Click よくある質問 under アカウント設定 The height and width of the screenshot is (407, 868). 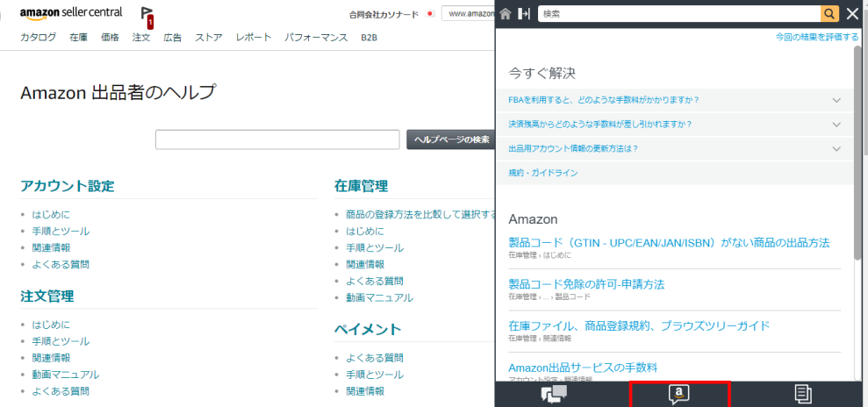click(x=61, y=264)
